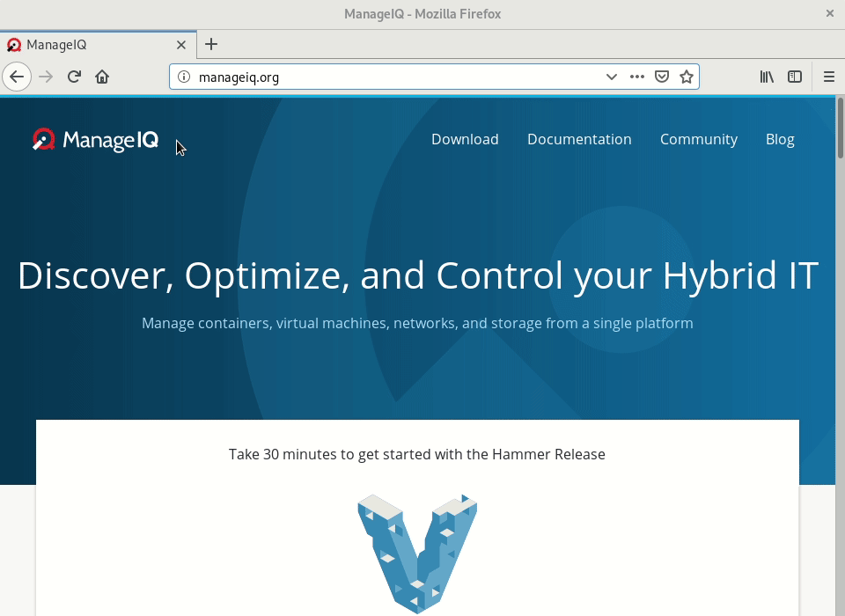Open page actions three-dot menu
The image size is (845, 616).
636,77
